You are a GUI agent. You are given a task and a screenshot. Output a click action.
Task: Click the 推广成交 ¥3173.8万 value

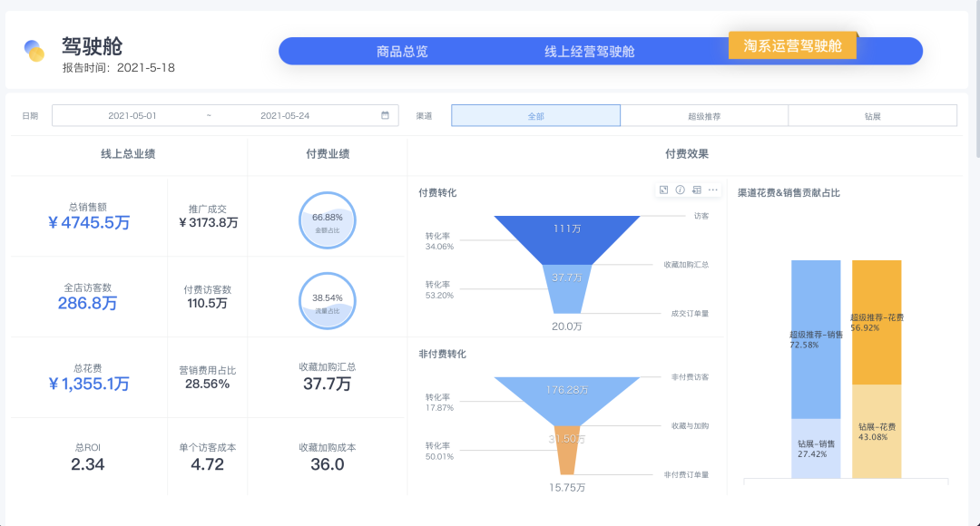pos(208,222)
